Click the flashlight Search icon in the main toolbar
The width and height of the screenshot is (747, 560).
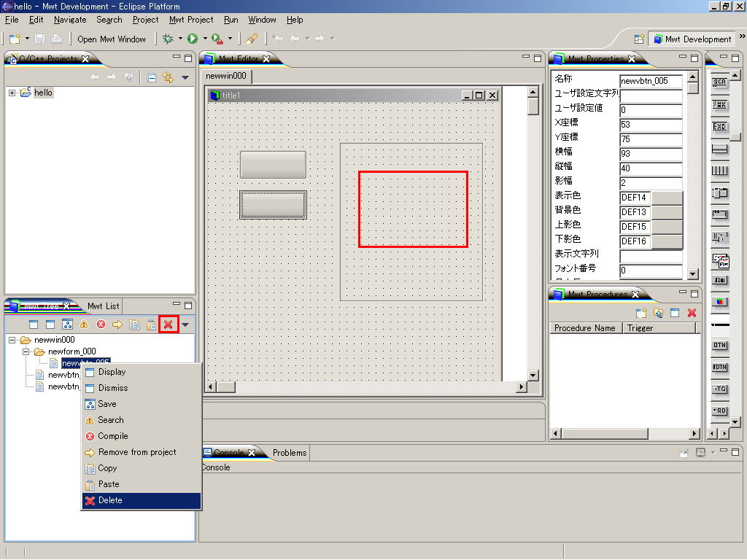[252, 39]
